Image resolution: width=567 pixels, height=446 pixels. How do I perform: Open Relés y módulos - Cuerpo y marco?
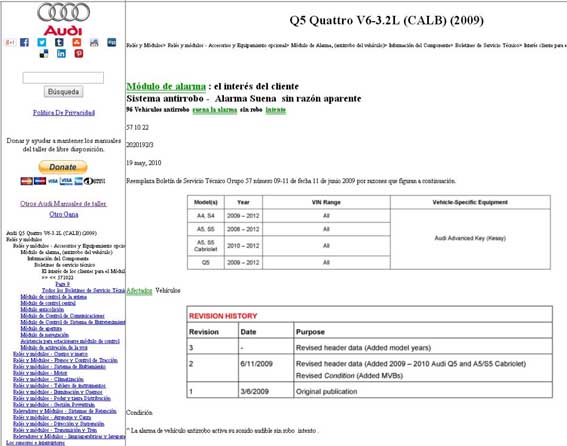click(50, 354)
